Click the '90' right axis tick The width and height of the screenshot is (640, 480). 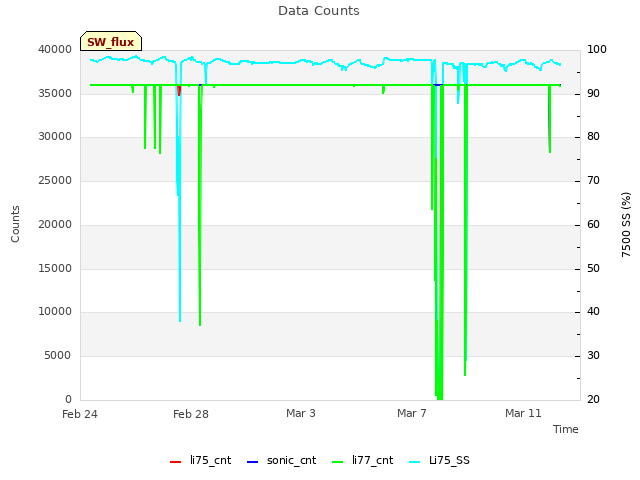593,93
